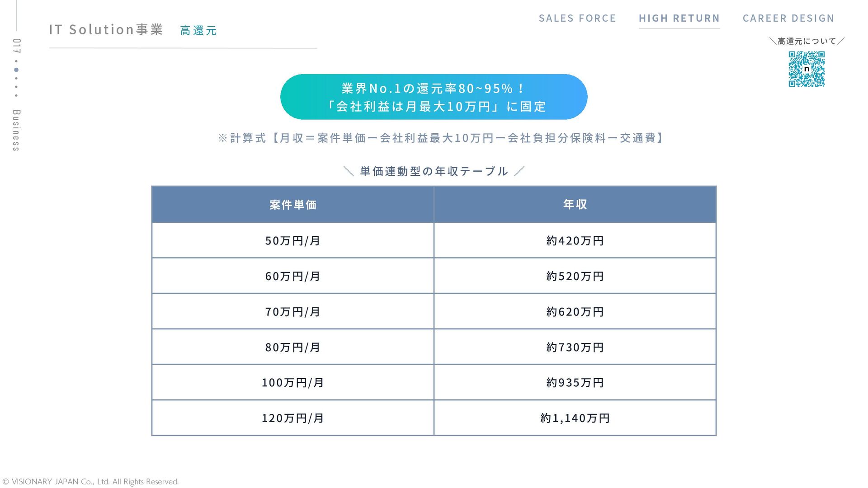Click the QR code for 高還元について

[807, 69]
